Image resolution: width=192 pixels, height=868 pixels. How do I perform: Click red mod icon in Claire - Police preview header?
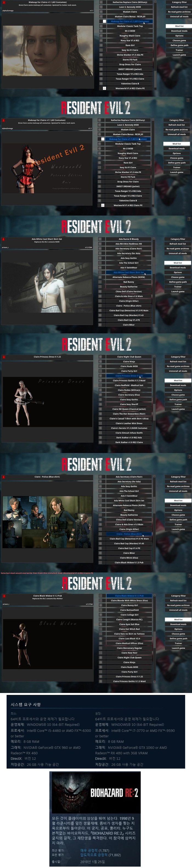click(x=4, y=477)
